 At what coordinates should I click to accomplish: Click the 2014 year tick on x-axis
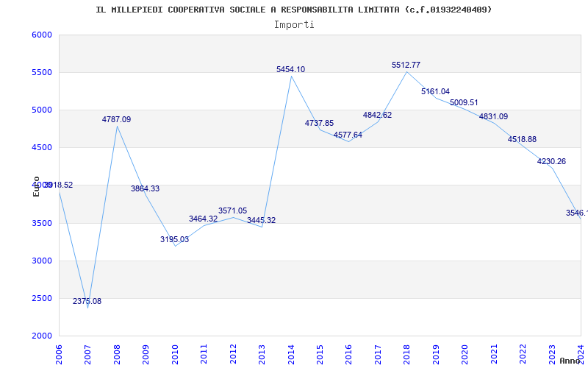pos(291,352)
